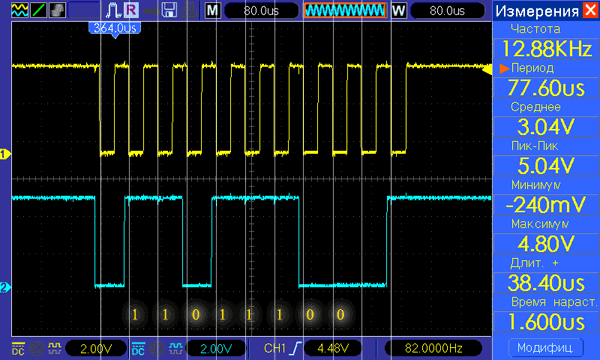This screenshot has height=360, width=600.
Task: Click the Модифиц. button
Action: click(545, 348)
